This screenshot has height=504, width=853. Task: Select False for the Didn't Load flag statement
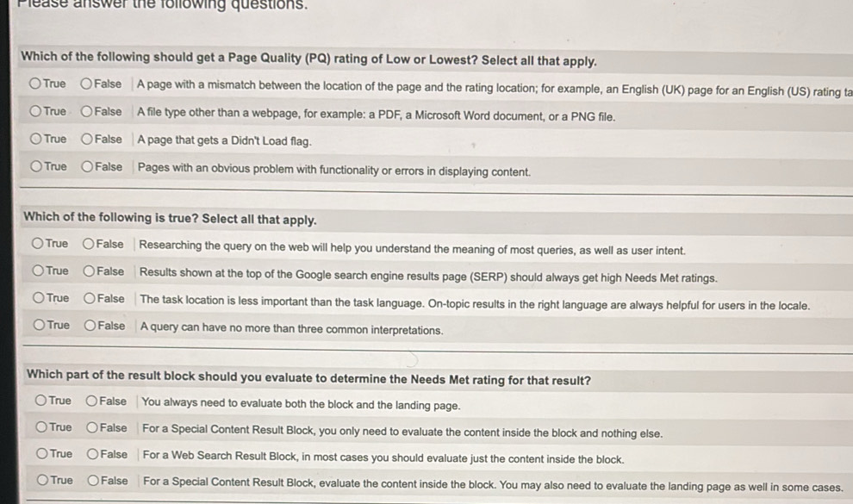click(84, 140)
